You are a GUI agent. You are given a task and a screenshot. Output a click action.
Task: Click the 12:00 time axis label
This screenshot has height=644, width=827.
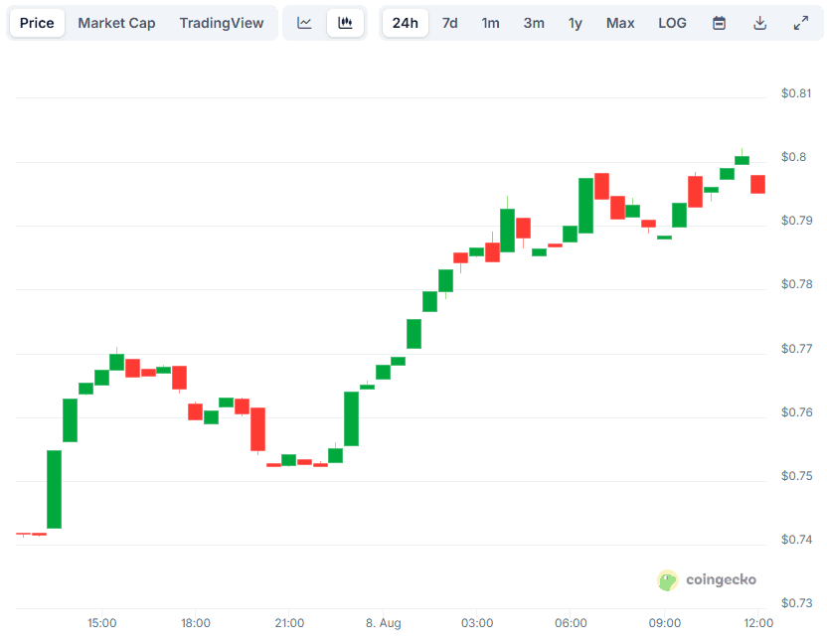coord(758,623)
